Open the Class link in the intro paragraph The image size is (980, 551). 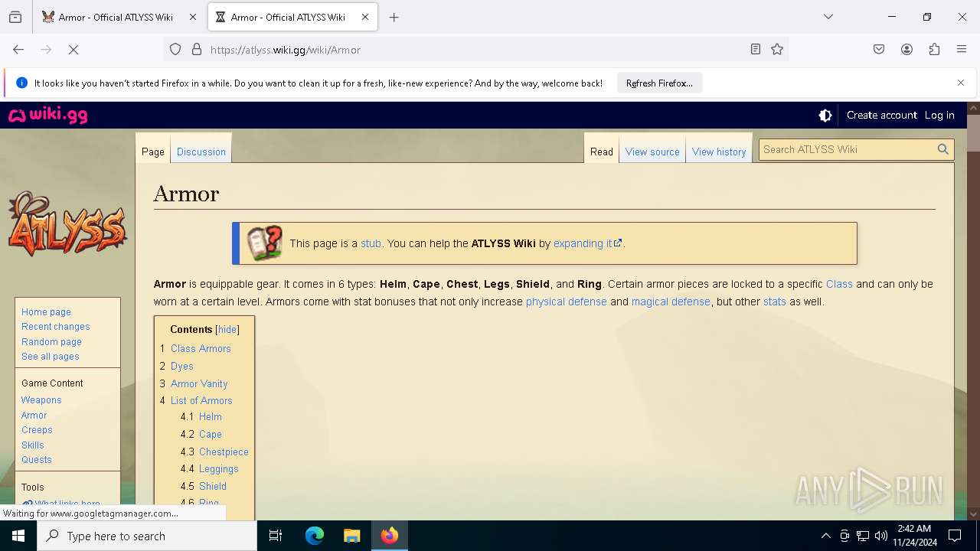(x=839, y=284)
